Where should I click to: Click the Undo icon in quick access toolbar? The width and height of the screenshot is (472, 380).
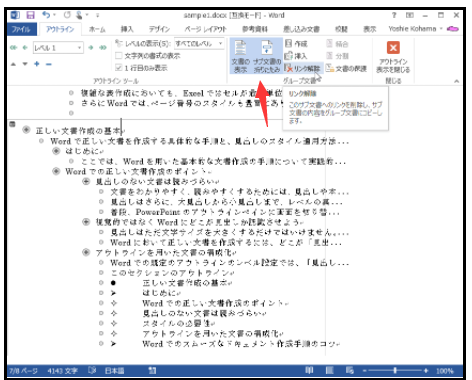(x=46, y=15)
